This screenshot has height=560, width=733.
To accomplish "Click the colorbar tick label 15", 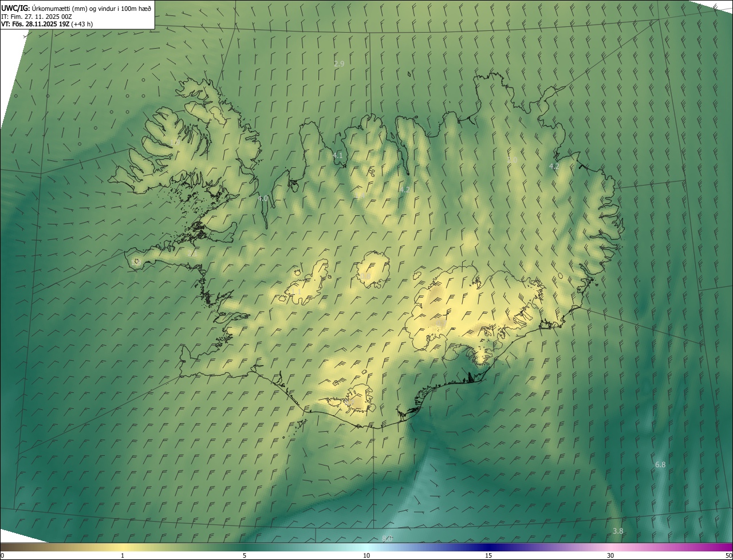I will tap(488, 555).
